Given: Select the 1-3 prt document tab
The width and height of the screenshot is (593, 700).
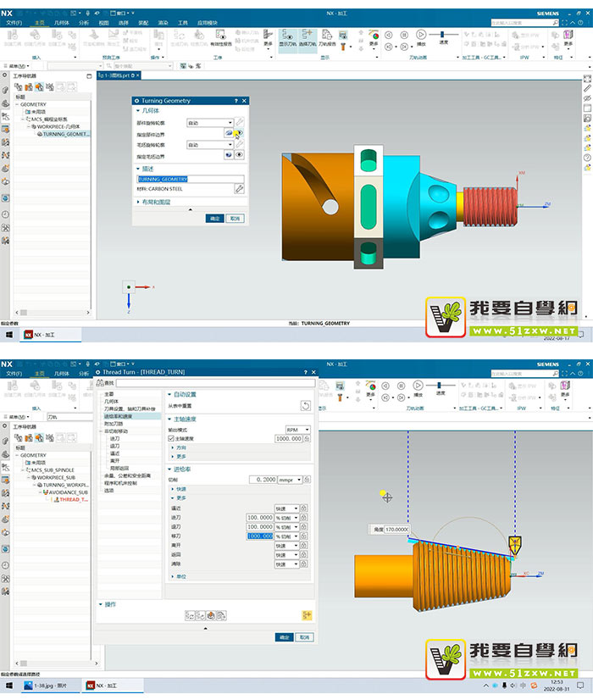Looking at the screenshot, I should pyautogui.click(x=119, y=75).
